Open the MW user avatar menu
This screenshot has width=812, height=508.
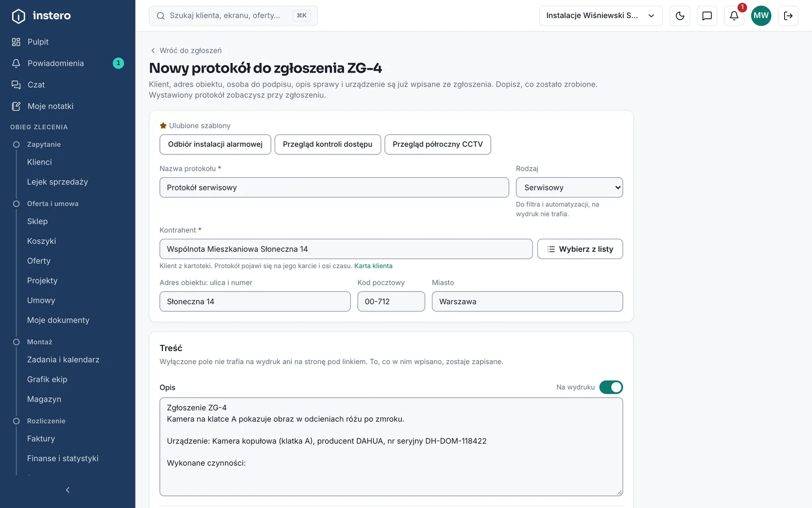761,16
